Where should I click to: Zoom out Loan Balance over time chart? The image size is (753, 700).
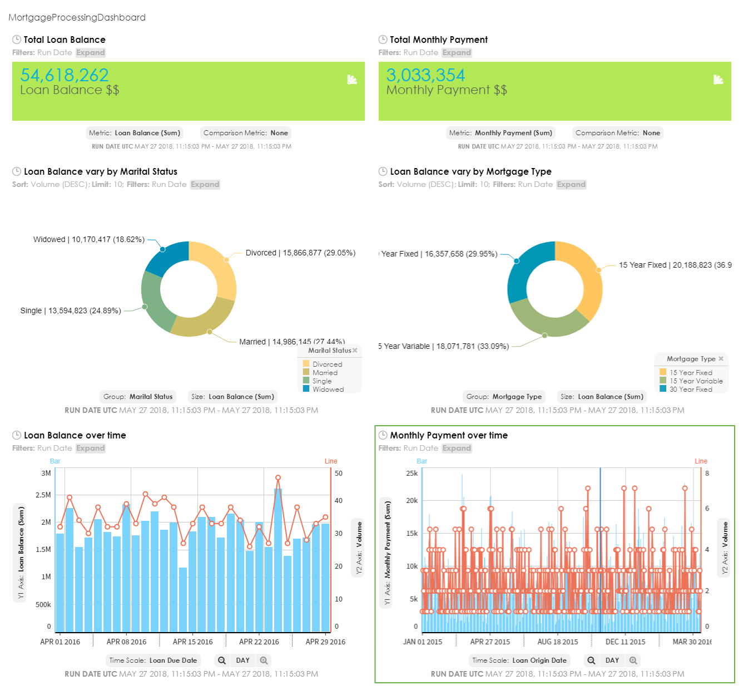[x=222, y=660]
